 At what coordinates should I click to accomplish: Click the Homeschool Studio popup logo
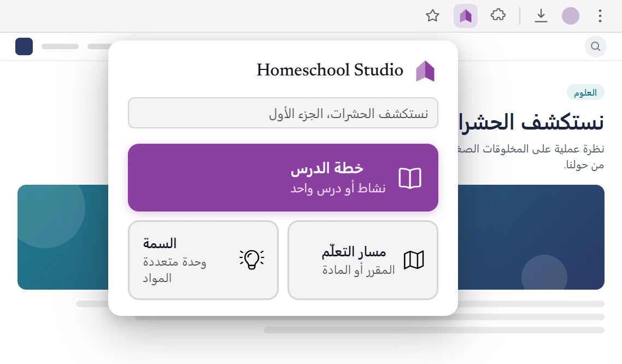[425, 71]
